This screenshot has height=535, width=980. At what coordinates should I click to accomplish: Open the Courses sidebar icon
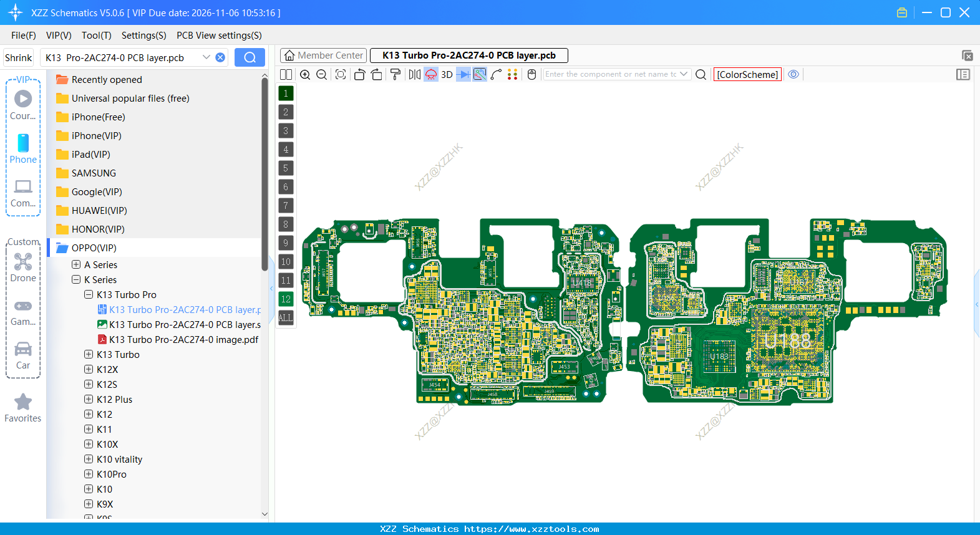(23, 105)
